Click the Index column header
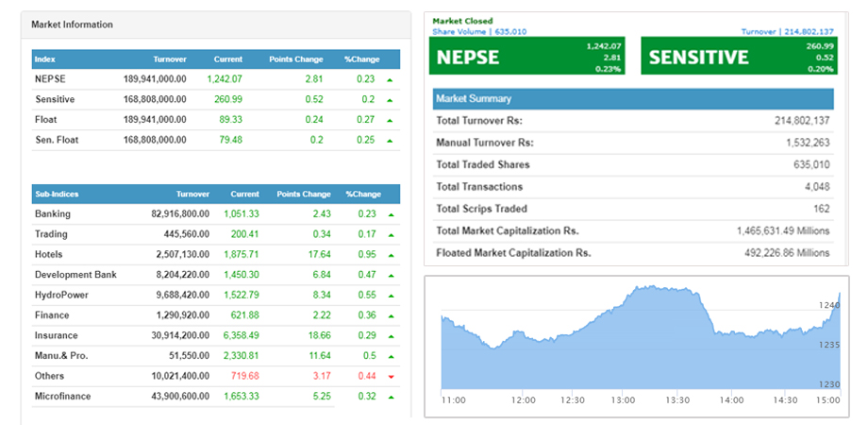Viewport: 868px width, 425px height. pyautogui.click(x=45, y=59)
